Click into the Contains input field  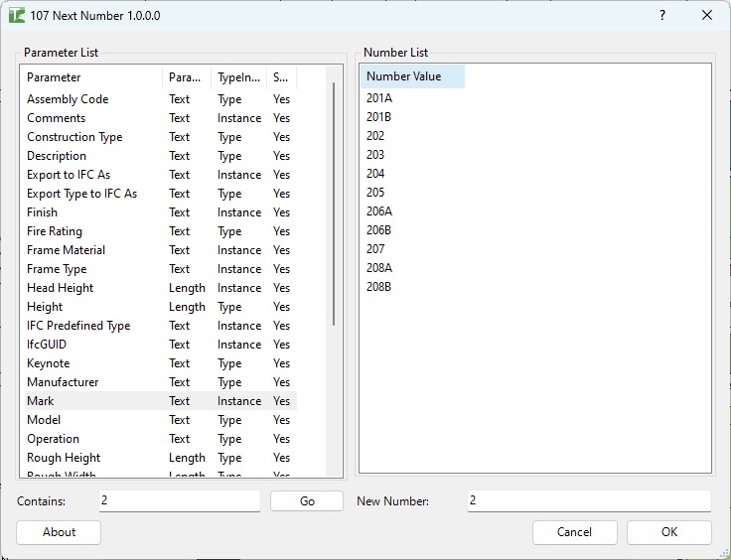point(180,500)
